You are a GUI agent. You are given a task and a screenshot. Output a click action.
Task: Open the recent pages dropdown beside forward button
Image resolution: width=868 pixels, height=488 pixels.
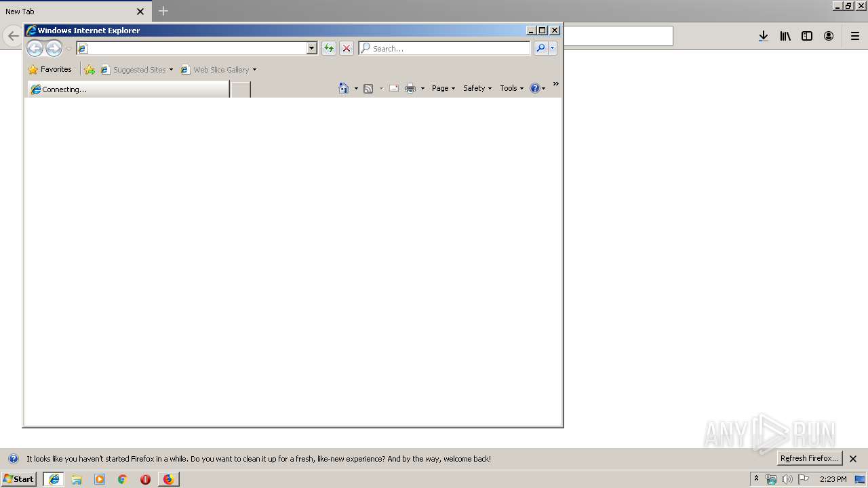(x=68, y=49)
